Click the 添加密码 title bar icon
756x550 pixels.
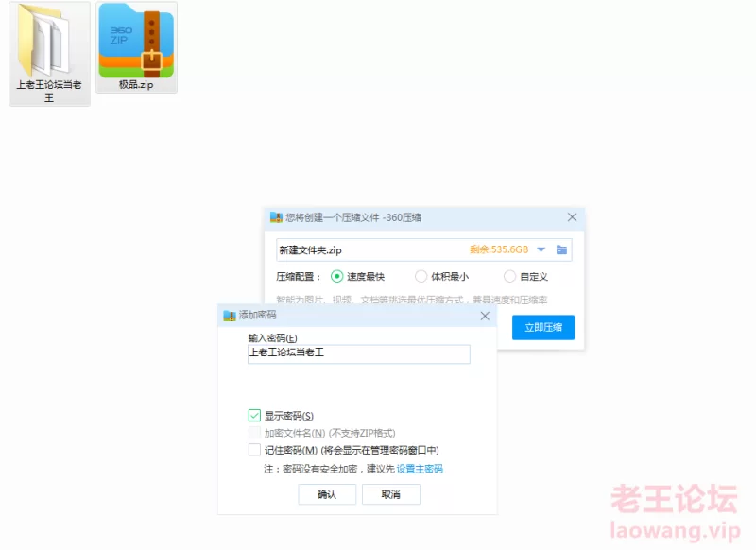coord(230,316)
